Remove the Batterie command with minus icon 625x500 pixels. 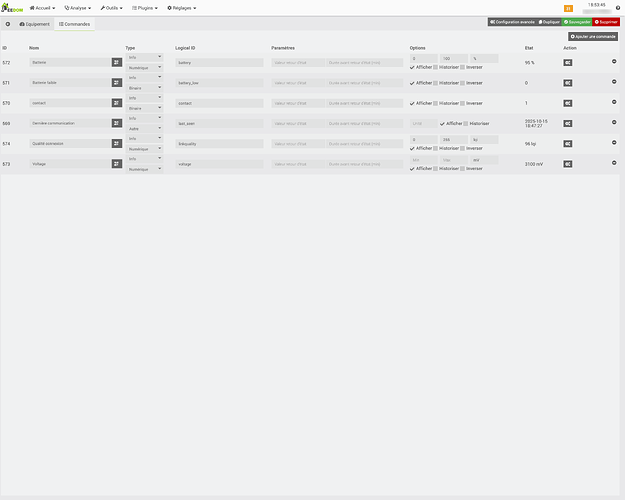[x=614, y=61]
